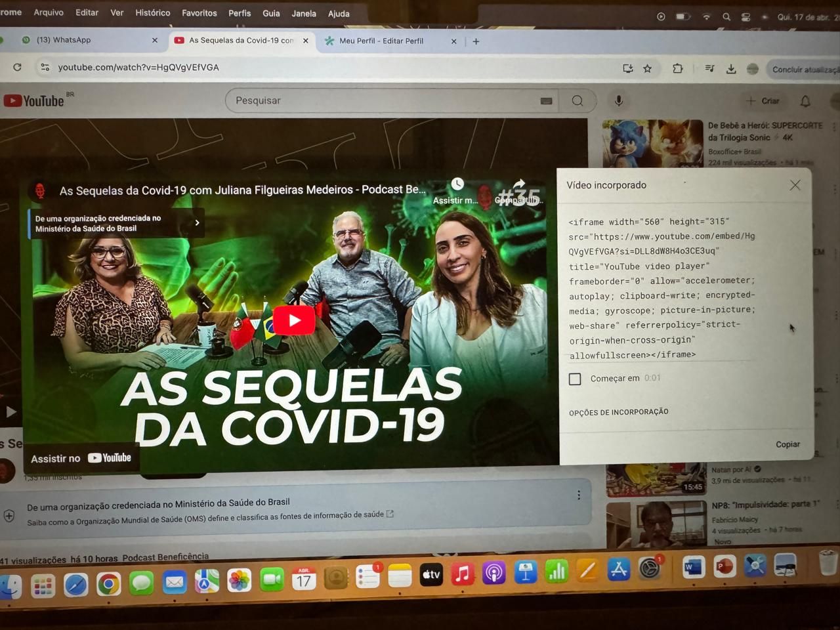Image resolution: width=840 pixels, height=630 pixels.
Task: Open macOS Spotlight search in menu bar
Action: pyautogui.click(x=726, y=17)
